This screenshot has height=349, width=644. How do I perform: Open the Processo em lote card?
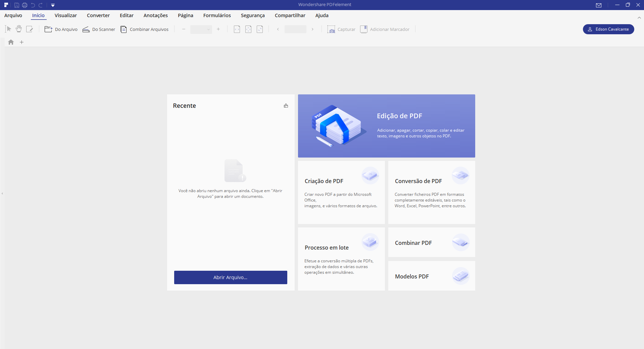[341, 259]
